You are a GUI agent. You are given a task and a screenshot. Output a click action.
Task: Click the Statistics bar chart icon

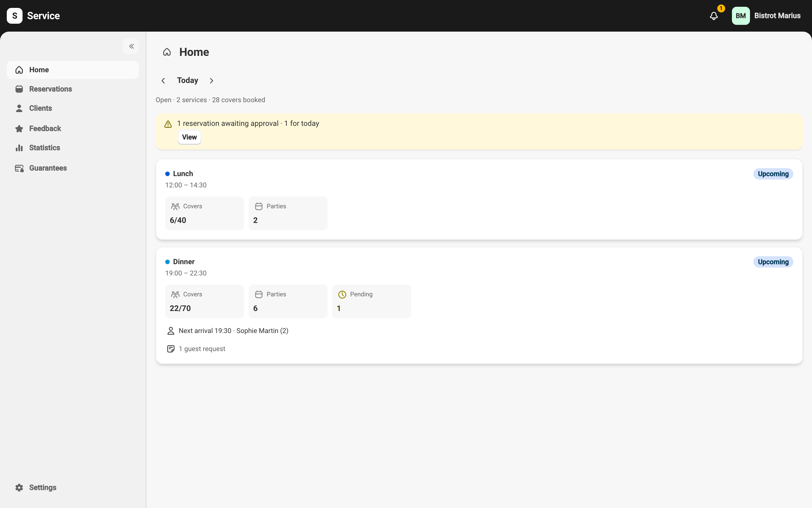point(19,148)
